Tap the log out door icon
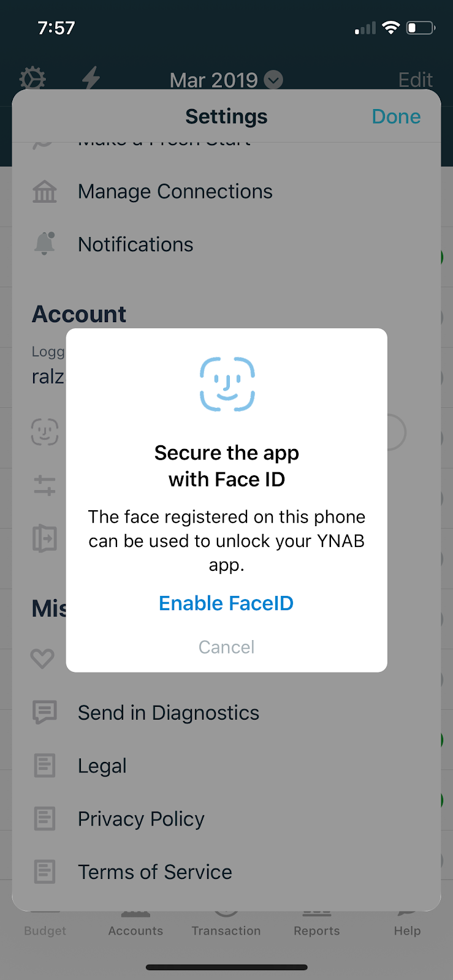 44,538
